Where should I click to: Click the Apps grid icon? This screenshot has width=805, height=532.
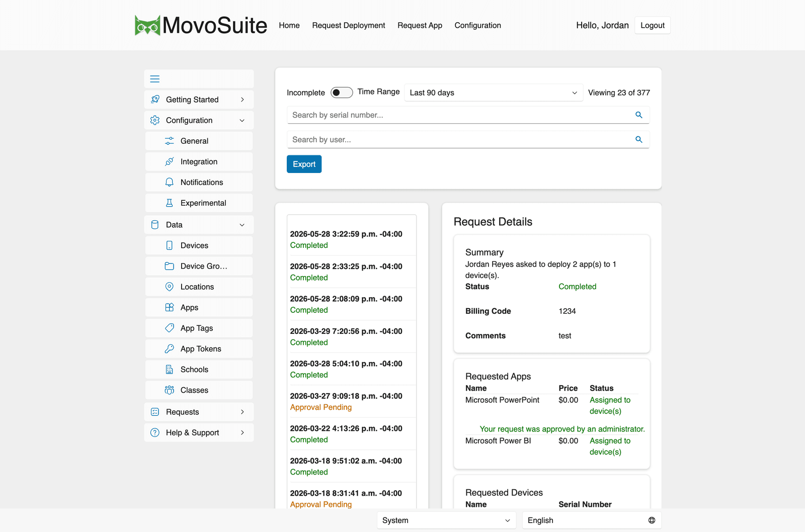pos(170,307)
